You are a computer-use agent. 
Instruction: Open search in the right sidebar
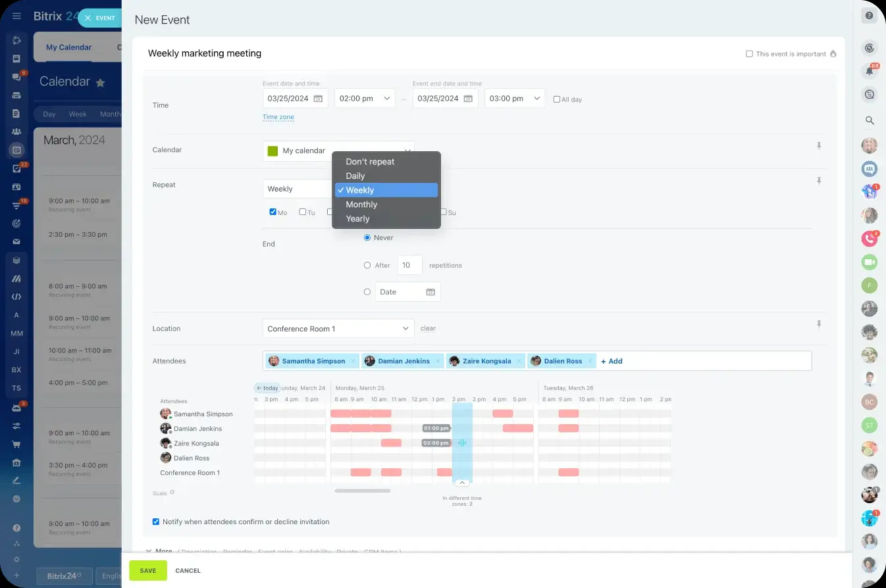(870, 120)
